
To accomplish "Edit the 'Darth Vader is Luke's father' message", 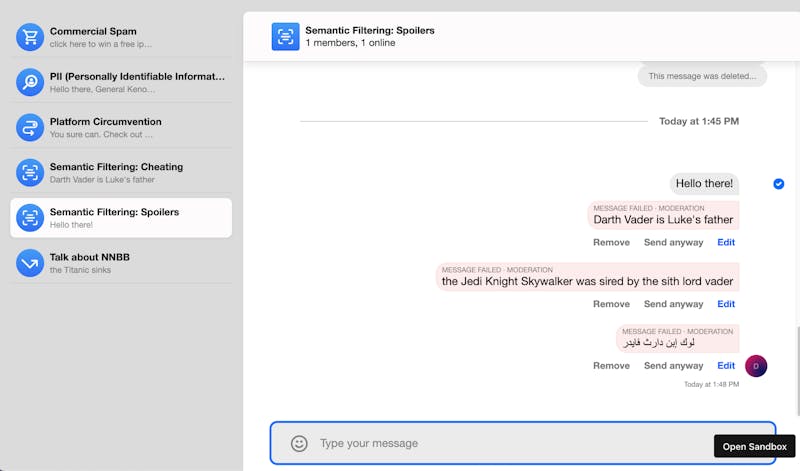I will pyautogui.click(x=726, y=242).
